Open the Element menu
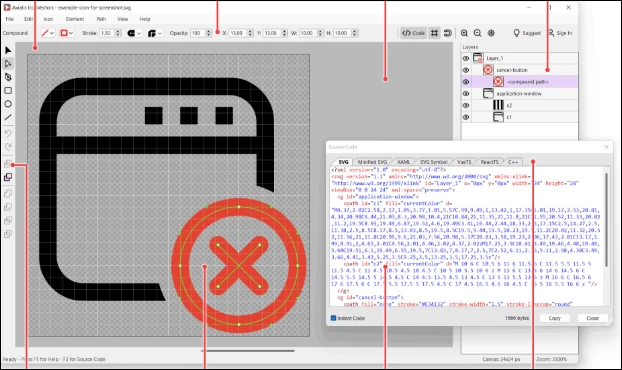The image size is (622, 370). 75,19
